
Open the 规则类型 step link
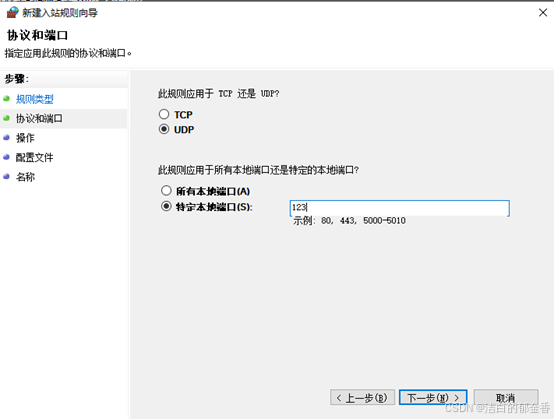[x=35, y=99]
